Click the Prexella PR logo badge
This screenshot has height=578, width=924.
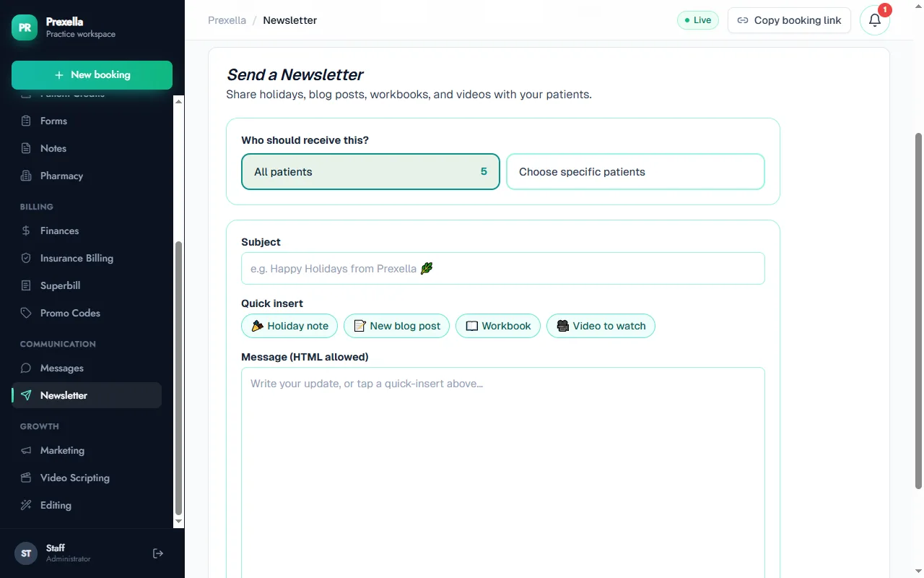[25, 27]
